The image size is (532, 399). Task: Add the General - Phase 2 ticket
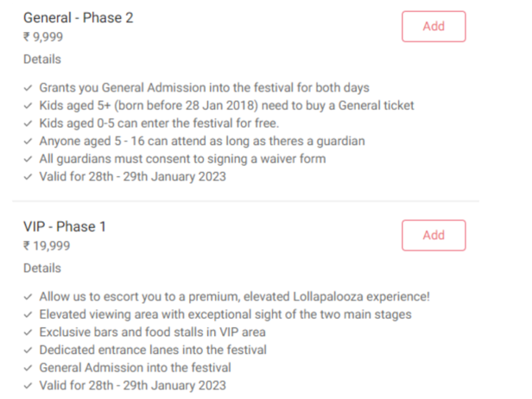pos(434,26)
